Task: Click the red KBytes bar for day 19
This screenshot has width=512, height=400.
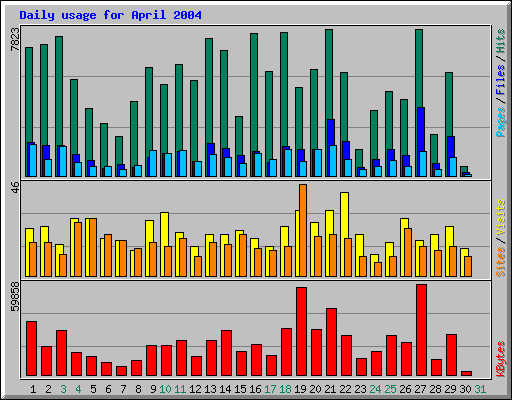Action: (301, 332)
